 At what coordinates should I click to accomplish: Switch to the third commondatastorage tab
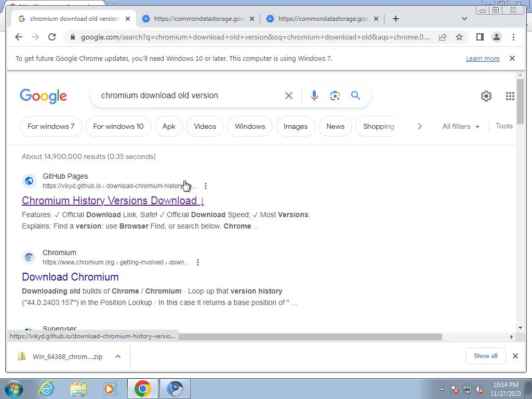[322, 19]
